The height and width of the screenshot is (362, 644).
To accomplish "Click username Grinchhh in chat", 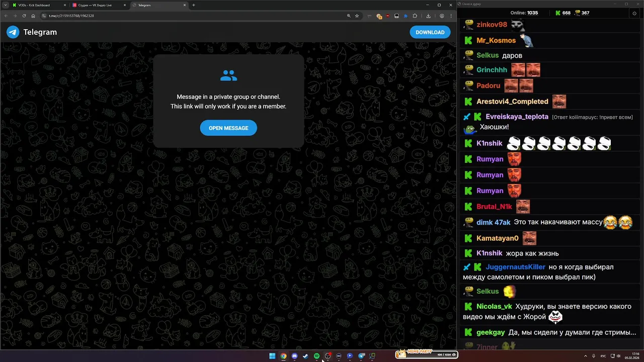I will (492, 70).
